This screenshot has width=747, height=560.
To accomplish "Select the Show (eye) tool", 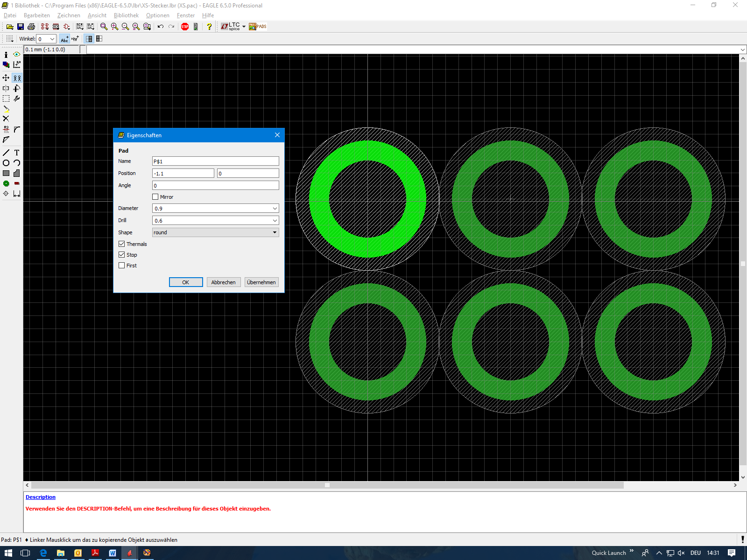I will point(17,55).
